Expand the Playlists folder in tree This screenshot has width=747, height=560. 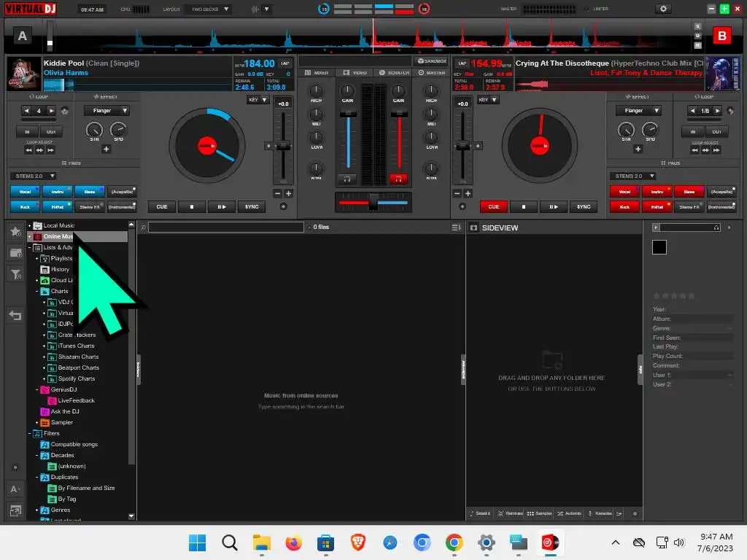coord(36,259)
